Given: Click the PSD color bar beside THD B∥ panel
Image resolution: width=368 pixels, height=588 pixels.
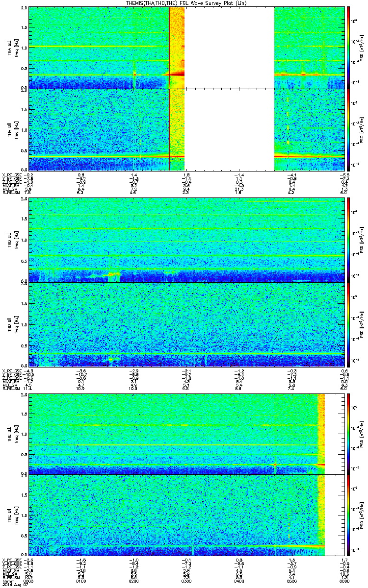Looking at the screenshot, I should pyautogui.click(x=348, y=324).
